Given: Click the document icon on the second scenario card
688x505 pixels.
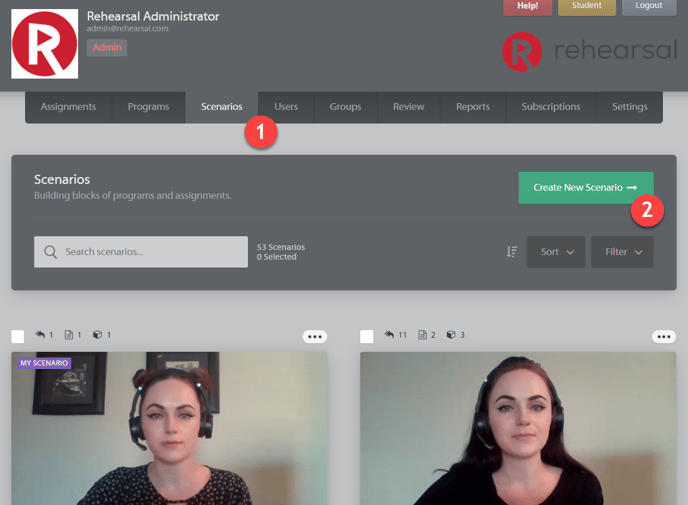Looking at the screenshot, I should coord(422,335).
